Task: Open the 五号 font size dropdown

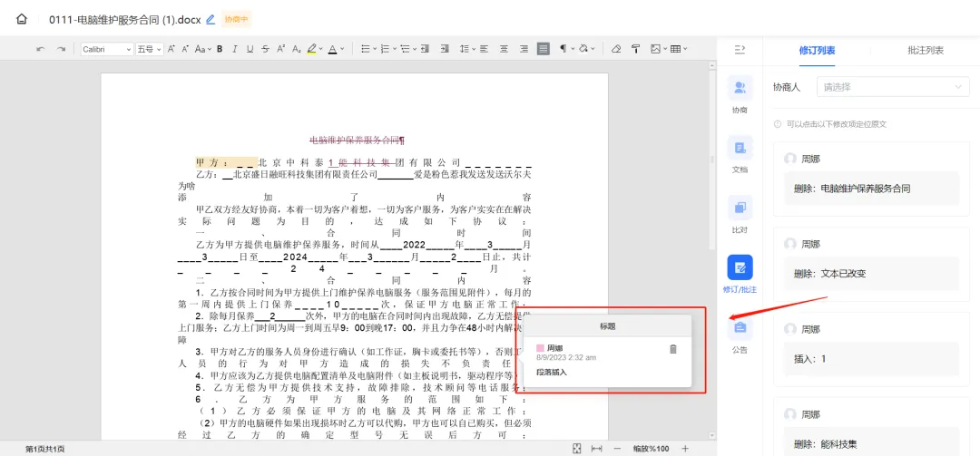Action: coord(149,49)
